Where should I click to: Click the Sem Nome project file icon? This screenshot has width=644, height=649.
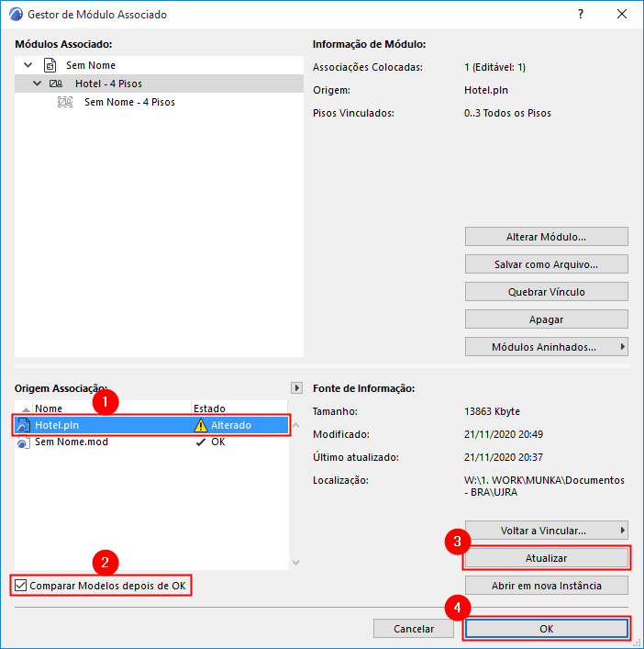click(x=50, y=65)
